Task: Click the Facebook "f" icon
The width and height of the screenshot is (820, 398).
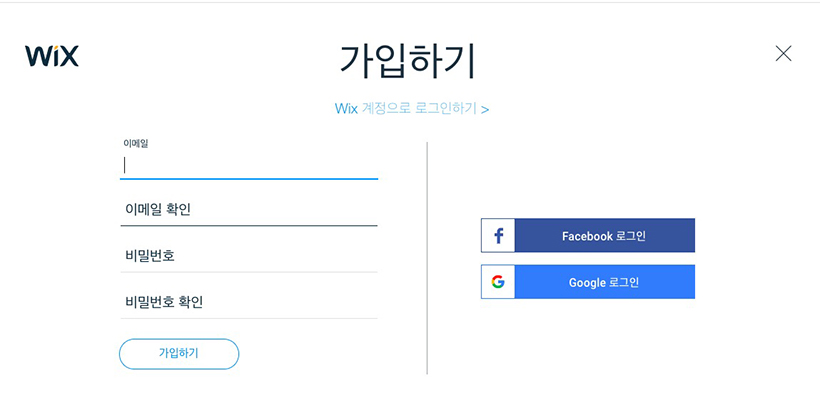Action: click(x=498, y=236)
